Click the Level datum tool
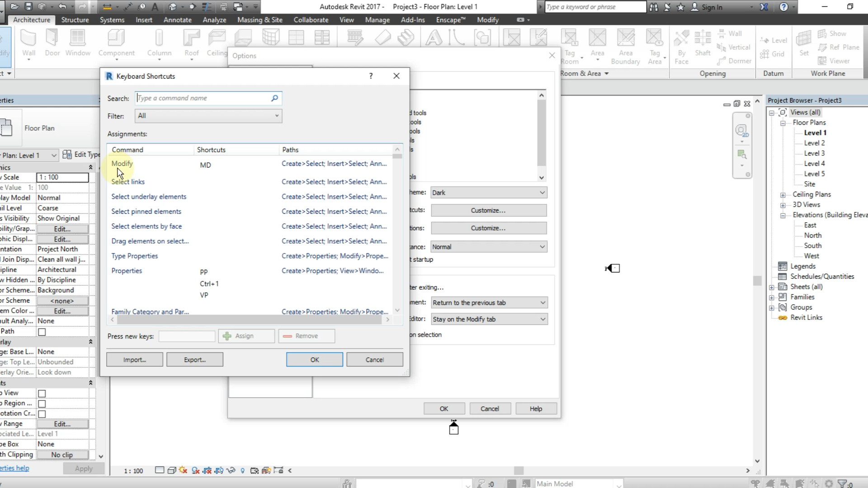This screenshot has height=488, width=868. (x=774, y=40)
